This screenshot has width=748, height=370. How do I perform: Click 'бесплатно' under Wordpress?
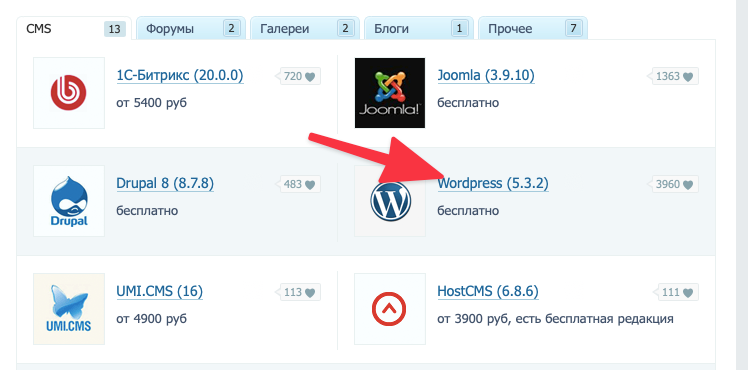point(468,210)
